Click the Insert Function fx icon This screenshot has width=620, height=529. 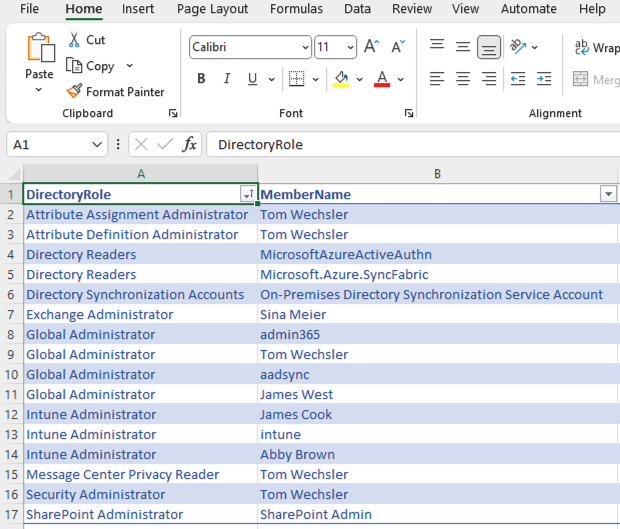click(189, 145)
